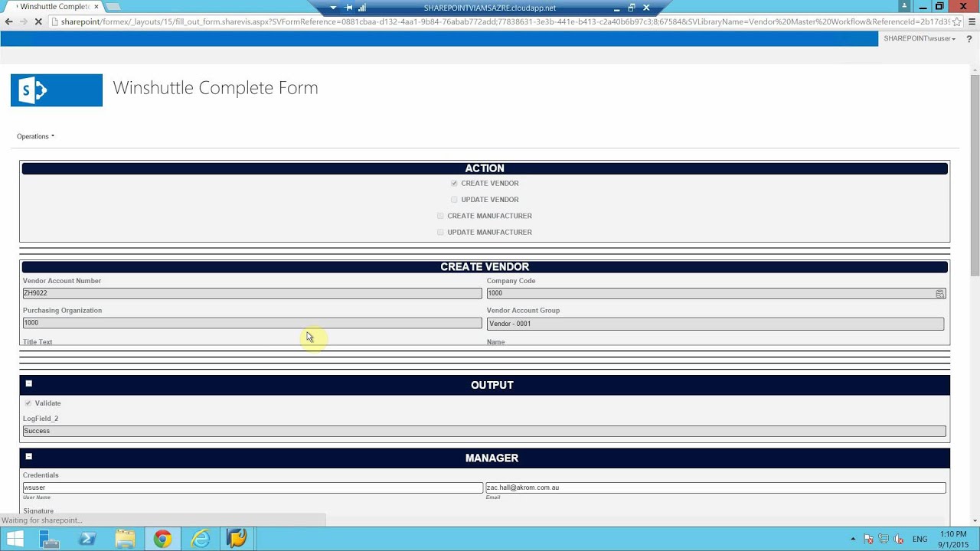Open Server Manager from the taskbar
The image size is (980, 551).
tap(50, 539)
